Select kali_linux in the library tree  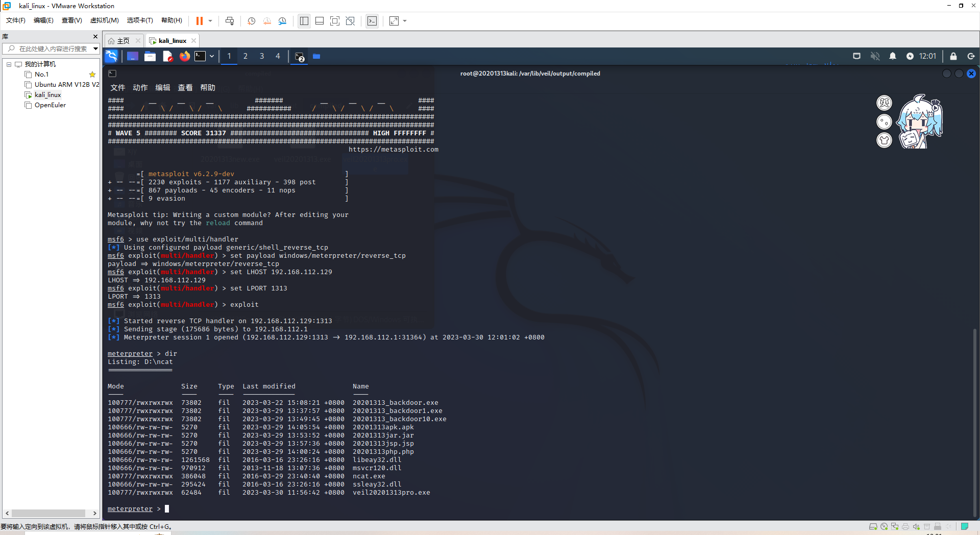click(x=47, y=95)
